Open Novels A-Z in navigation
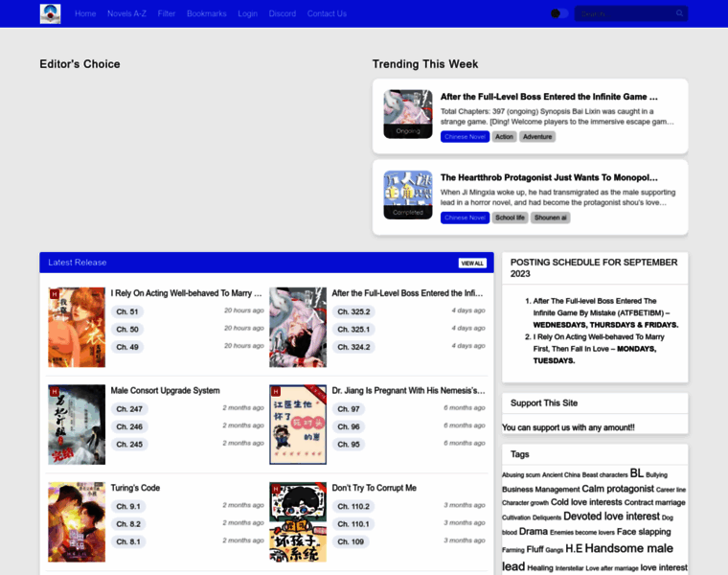The width and height of the screenshot is (728, 575). tap(126, 14)
